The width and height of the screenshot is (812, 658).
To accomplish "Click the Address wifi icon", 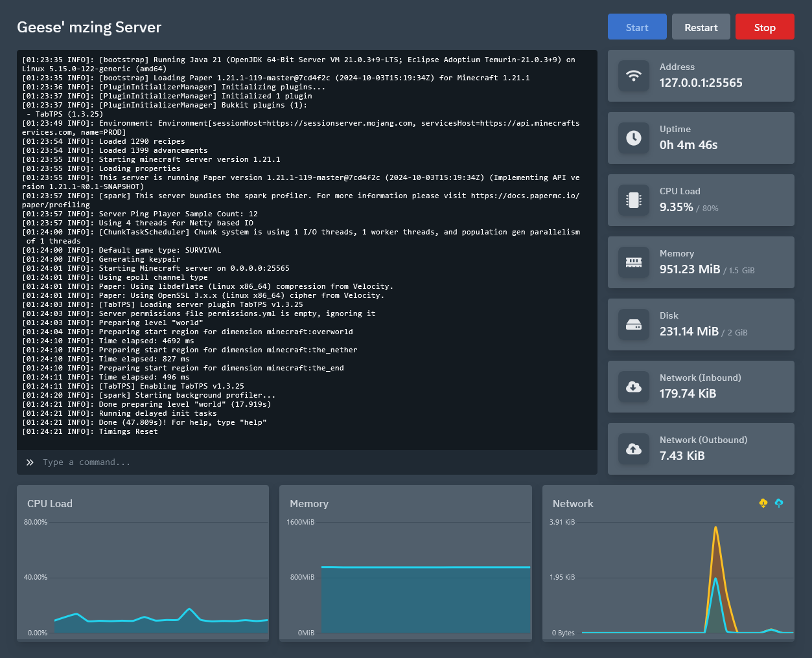I will 633,76.
